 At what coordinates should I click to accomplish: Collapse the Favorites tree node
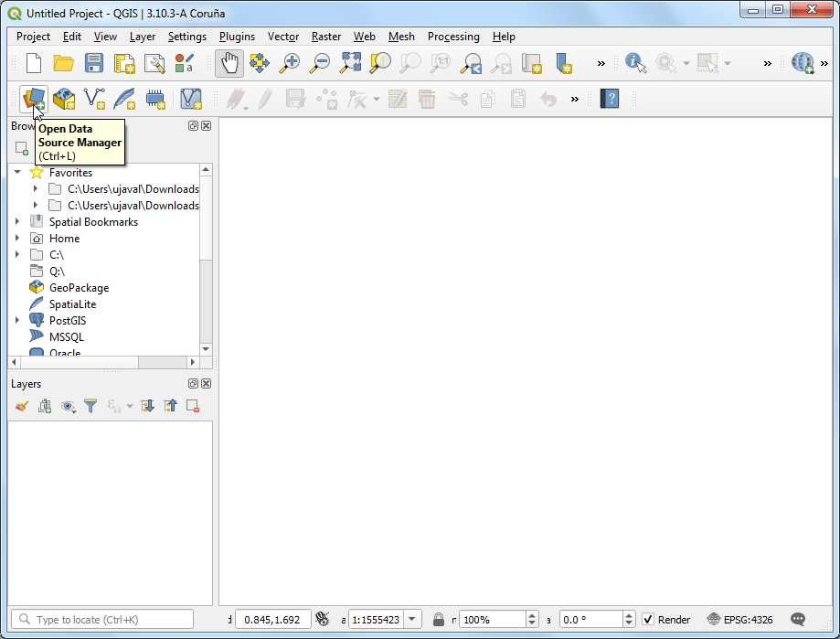(x=17, y=172)
